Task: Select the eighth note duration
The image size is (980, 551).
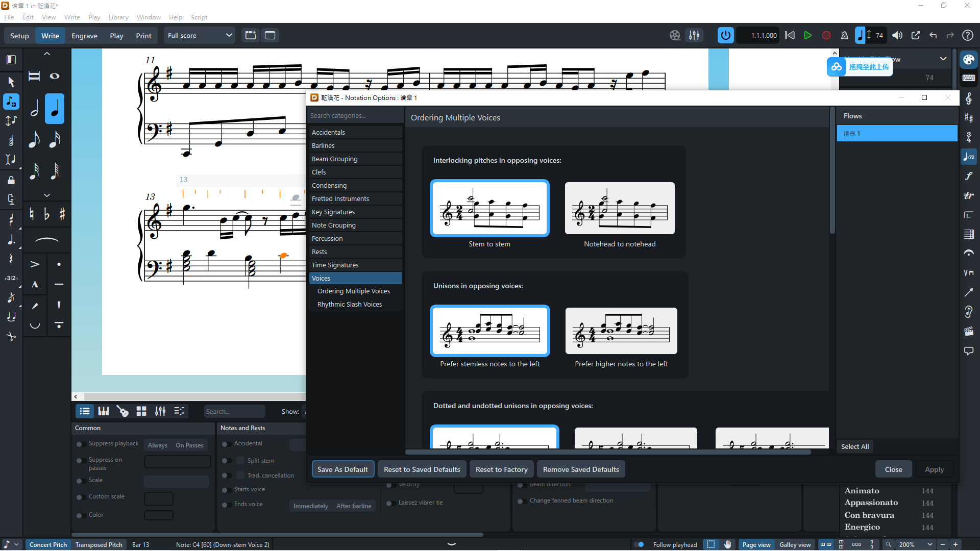Action: 34,139
